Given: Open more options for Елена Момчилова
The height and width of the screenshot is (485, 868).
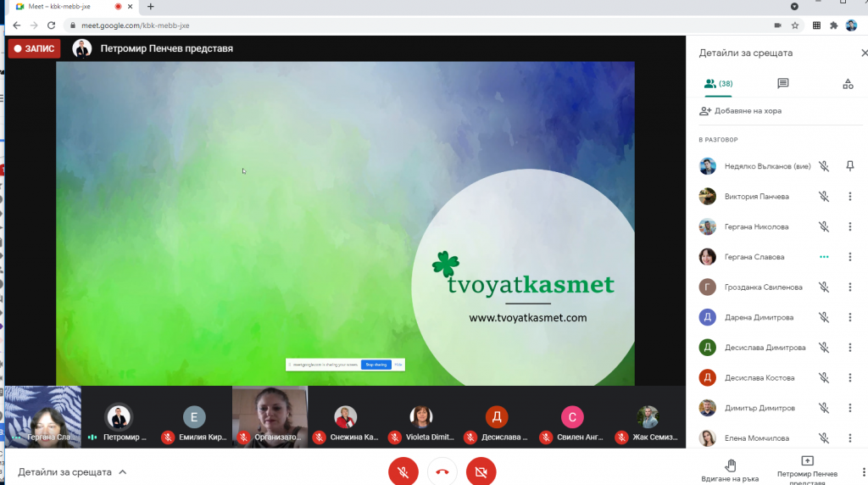Looking at the screenshot, I should point(849,438).
